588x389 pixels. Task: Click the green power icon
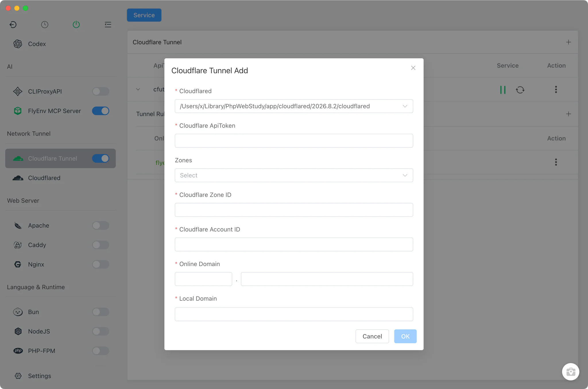76,24
